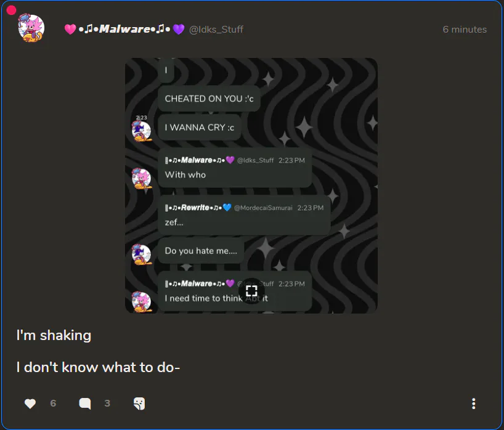Click the "6 minutes" timestamp
Image resolution: width=504 pixels, height=430 pixels.
465,30
